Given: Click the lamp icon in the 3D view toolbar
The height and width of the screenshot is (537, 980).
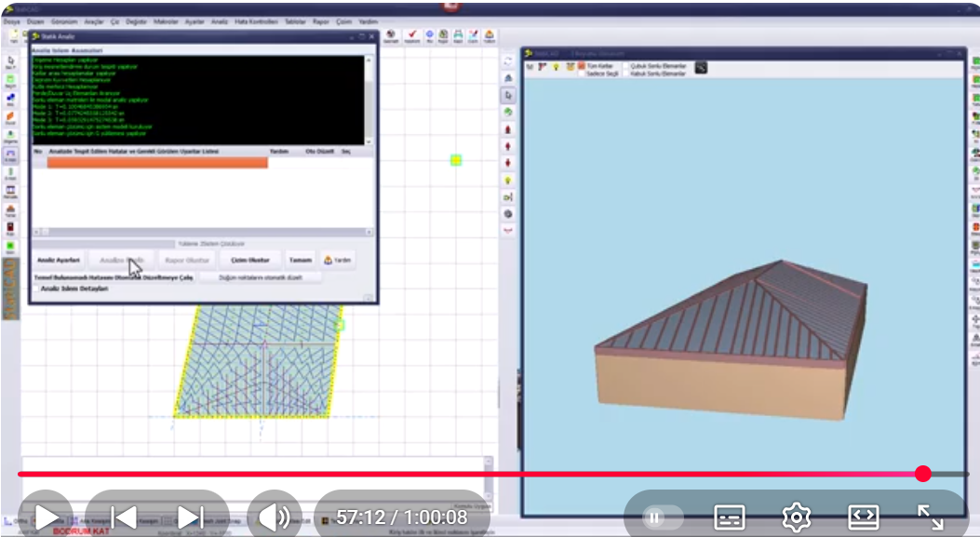Looking at the screenshot, I should [x=557, y=66].
